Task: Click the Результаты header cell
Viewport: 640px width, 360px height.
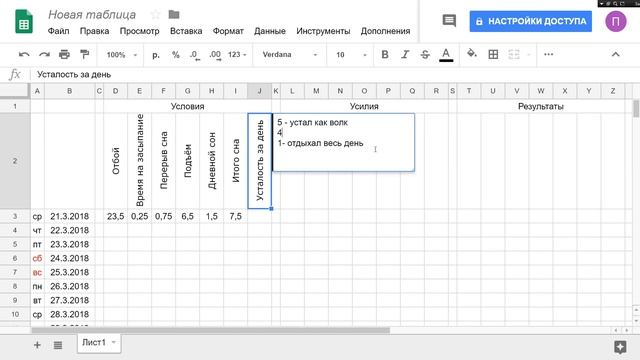Action: [x=540, y=106]
